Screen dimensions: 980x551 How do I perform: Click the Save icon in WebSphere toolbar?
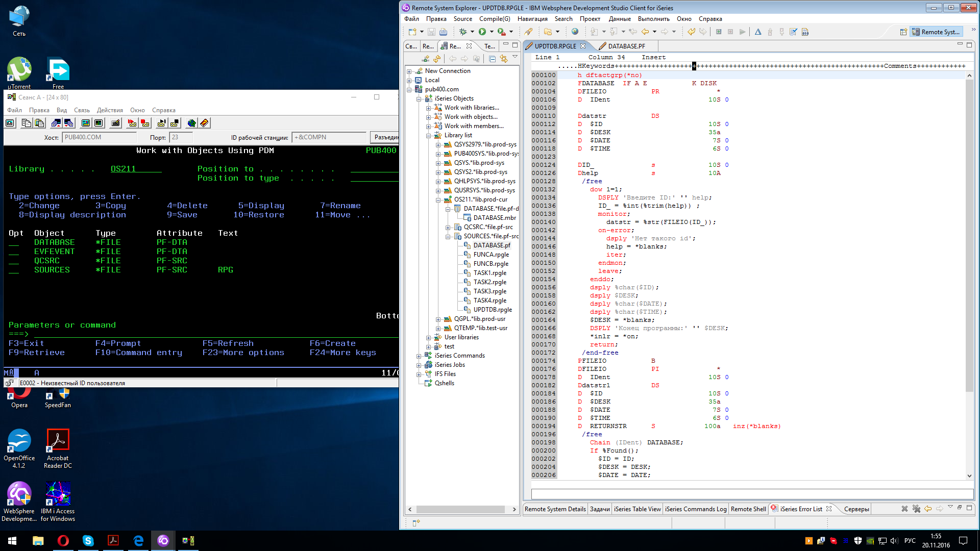click(x=431, y=32)
